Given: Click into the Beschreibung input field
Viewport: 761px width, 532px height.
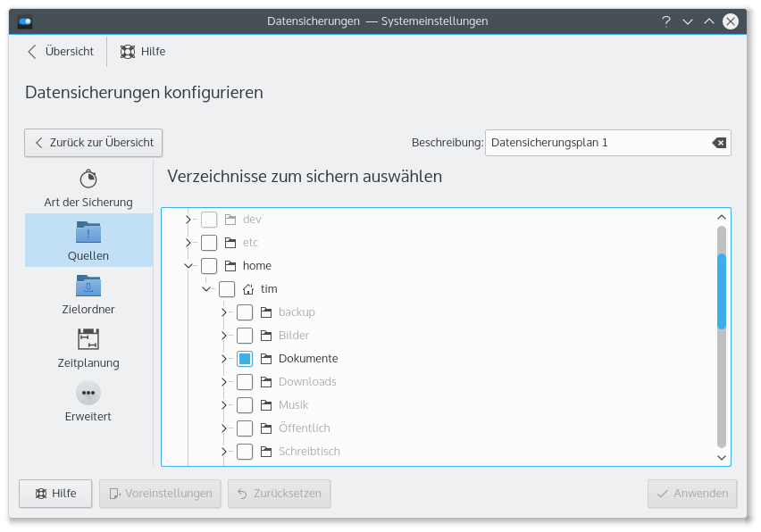Looking at the screenshot, I should pos(594,143).
